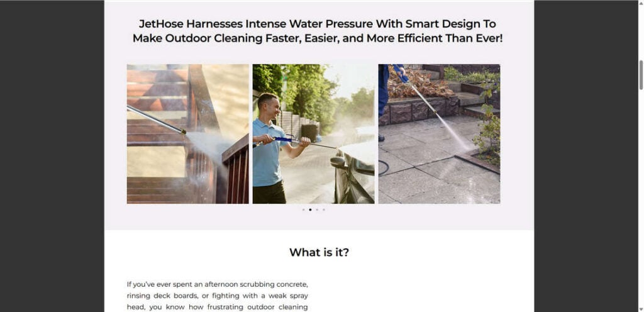Click the spray nozzle tip on the stairs photo
Image resolution: width=644 pixels, height=312 pixels.
183,131
